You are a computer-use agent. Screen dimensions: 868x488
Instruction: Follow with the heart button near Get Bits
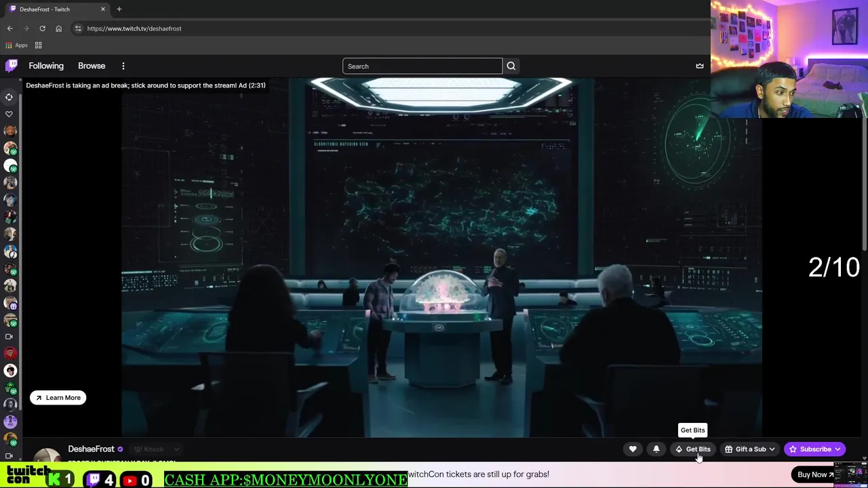click(x=633, y=449)
